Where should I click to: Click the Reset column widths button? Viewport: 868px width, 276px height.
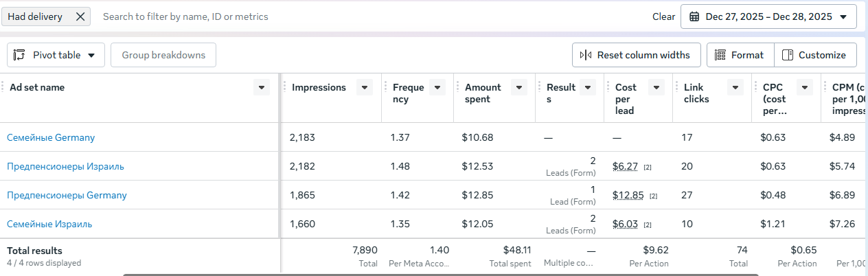coord(636,55)
